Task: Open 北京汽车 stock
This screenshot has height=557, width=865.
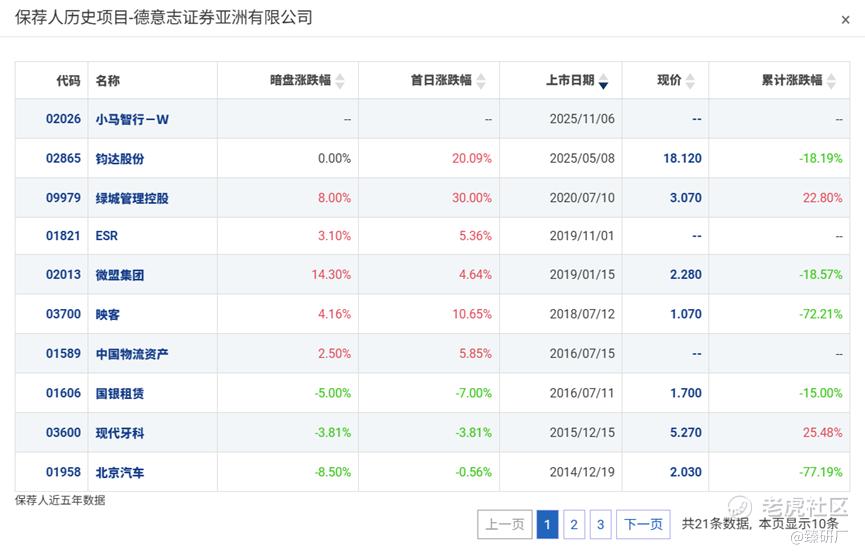Action: click(120, 473)
